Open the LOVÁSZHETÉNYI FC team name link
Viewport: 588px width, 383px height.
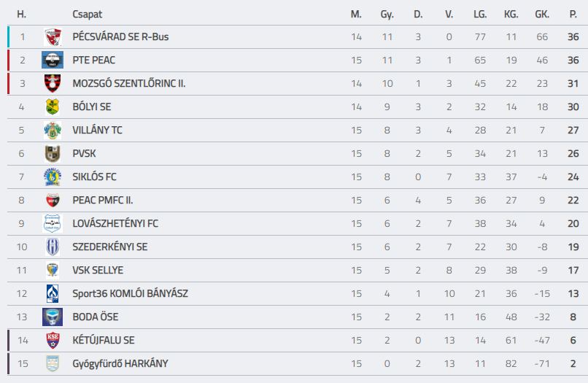pos(115,223)
